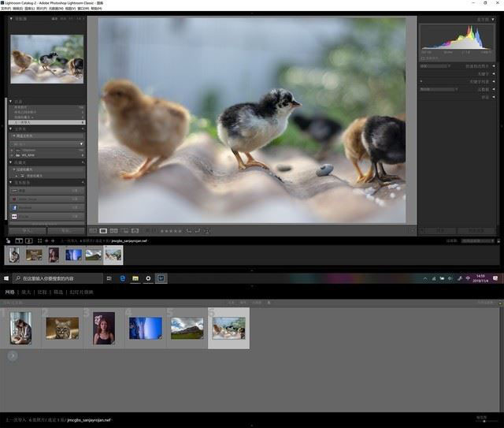This screenshot has height=428, width=504.
Task: Go back to previous source arrow
Action: (x=46, y=240)
